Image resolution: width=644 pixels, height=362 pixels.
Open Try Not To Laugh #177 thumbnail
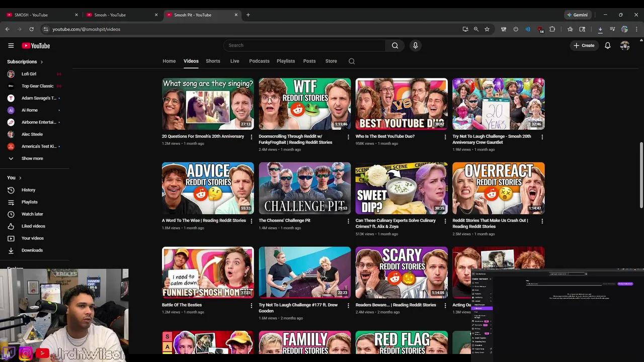click(305, 273)
